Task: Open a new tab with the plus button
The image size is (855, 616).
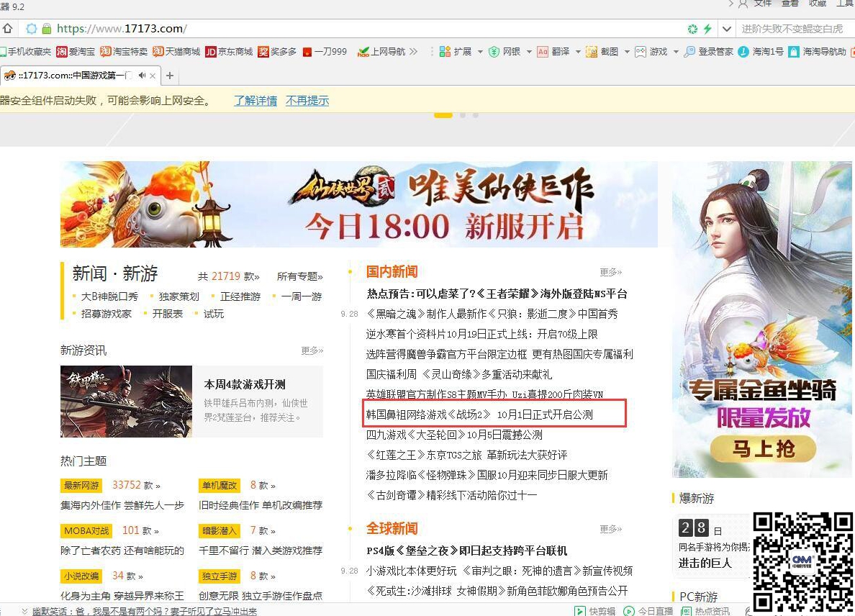Action: pos(170,76)
